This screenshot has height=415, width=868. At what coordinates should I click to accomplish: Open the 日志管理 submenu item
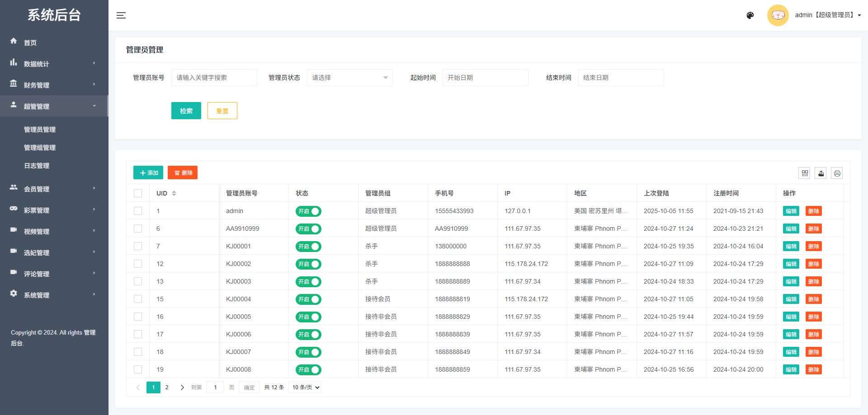(x=37, y=166)
